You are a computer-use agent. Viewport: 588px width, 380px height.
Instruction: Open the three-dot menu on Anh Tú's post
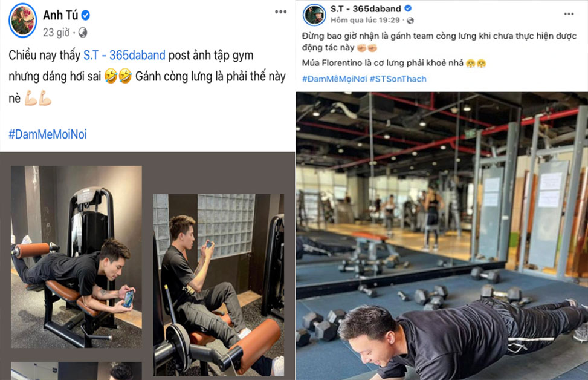pos(280,11)
